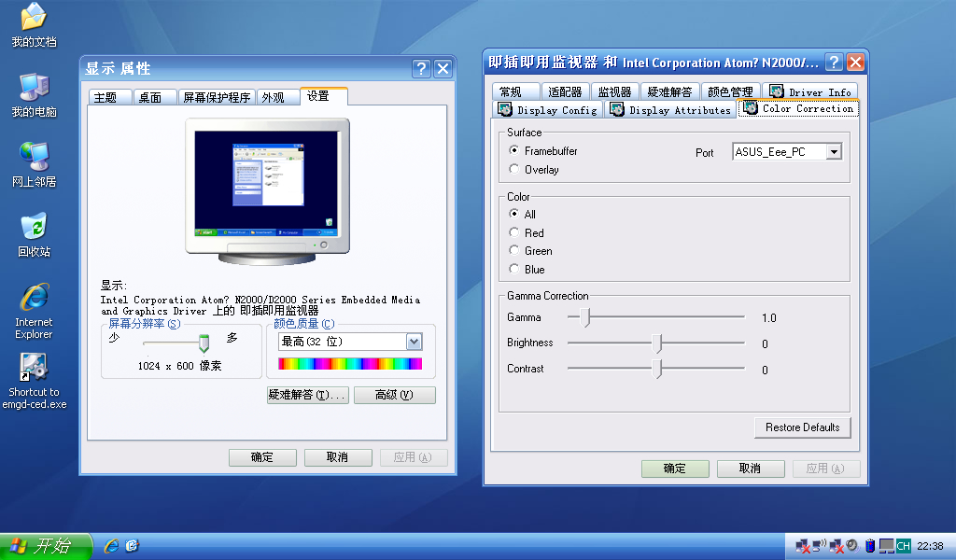Open the 网上邻居 desktop icon
The image size is (956, 560).
(x=34, y=158)
